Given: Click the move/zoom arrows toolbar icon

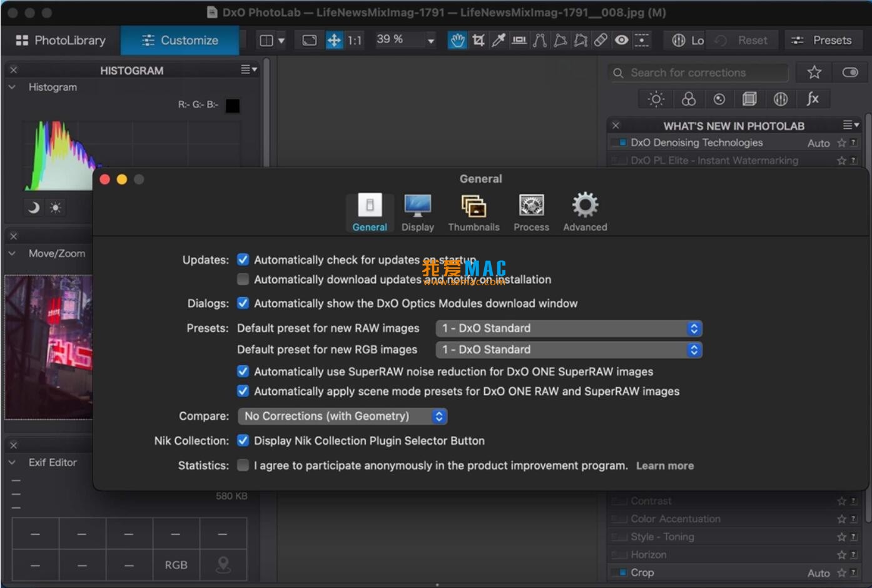Looking at the screenshot, I should 335,40.
